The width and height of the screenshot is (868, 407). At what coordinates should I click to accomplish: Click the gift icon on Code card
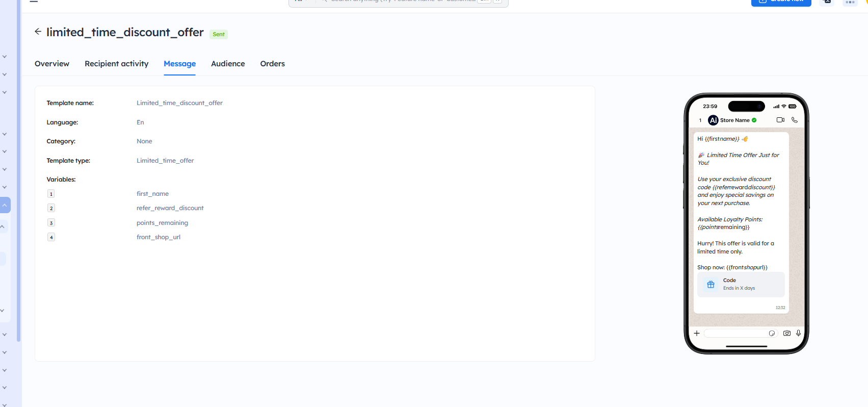click(711, 285)
